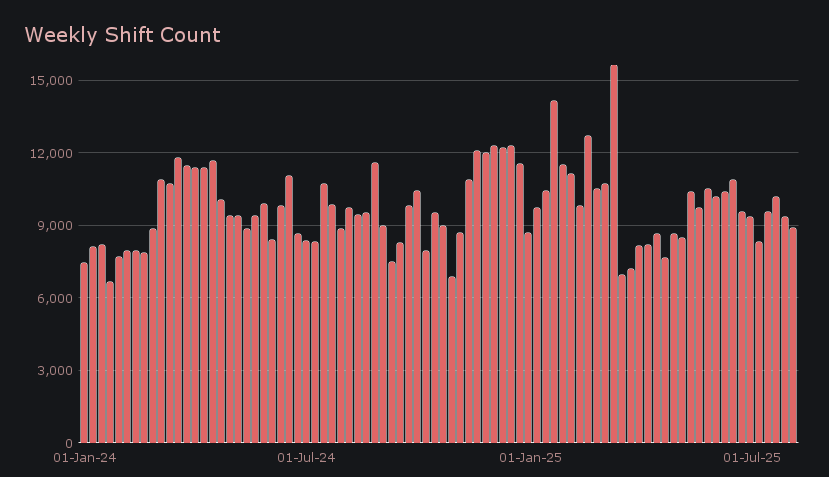The image size is (829, 477).
Task: Click the short bar right after the tallest
Action: [622, 358]
